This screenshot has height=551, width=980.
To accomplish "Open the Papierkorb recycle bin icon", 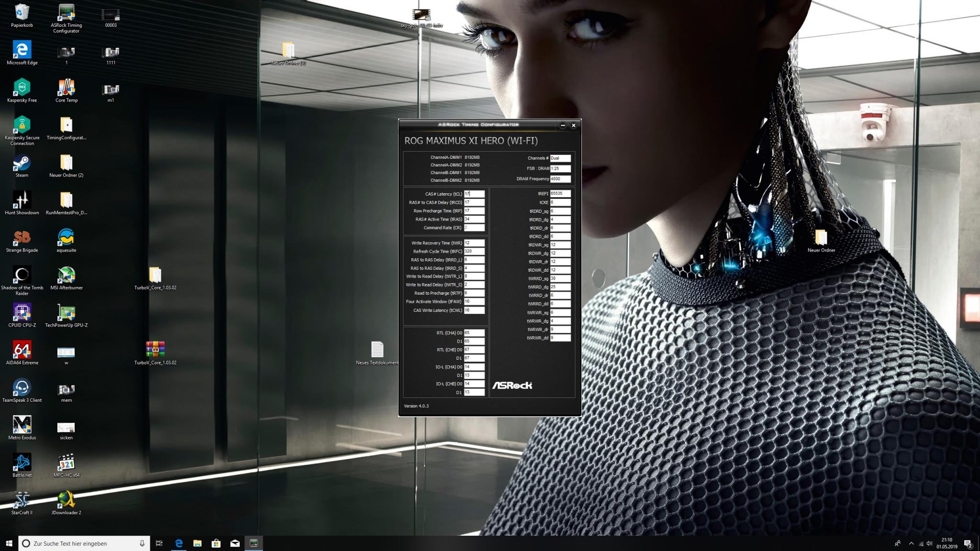I will 22,16.
